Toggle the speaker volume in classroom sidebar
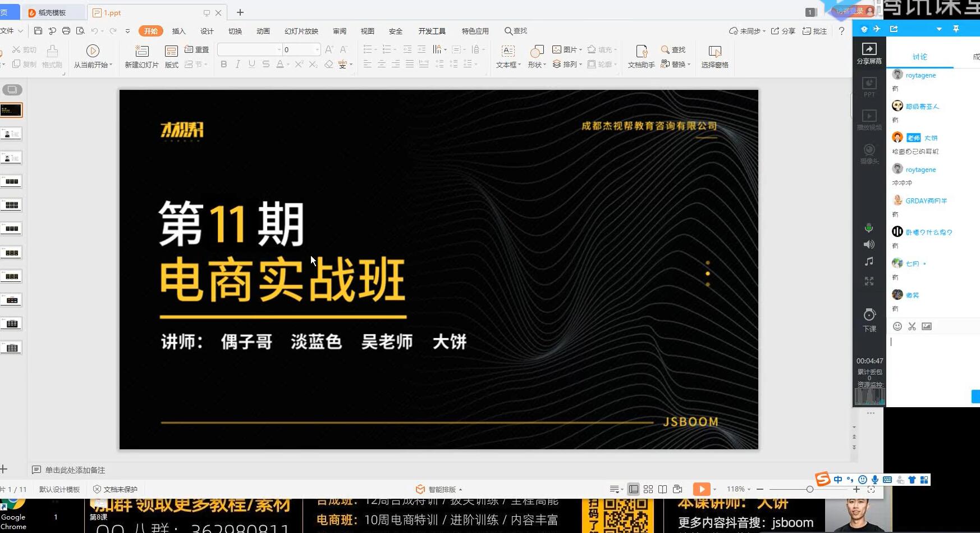Viewport: 980px width, 533px height. (x=869, y=244)
